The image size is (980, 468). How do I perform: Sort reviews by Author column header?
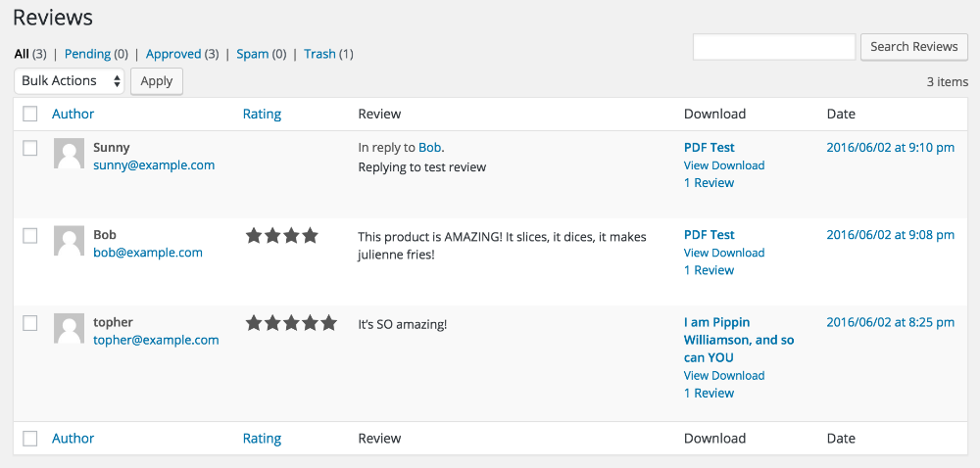click(73, 114)
